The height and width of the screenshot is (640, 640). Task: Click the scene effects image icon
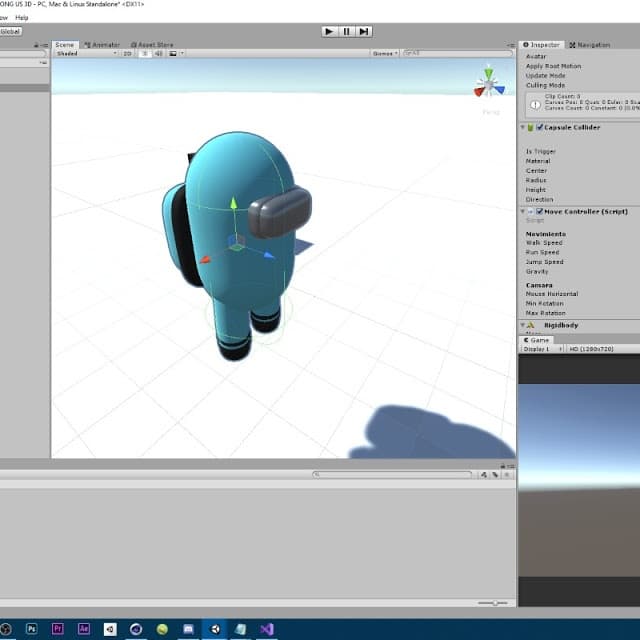[x=173, y=53]
